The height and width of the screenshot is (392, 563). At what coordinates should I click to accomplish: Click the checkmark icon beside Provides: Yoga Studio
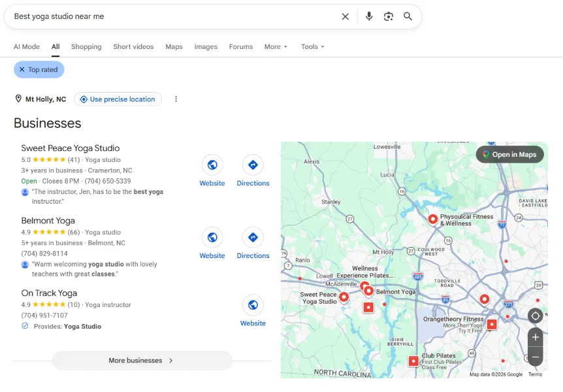click(25, 326)
